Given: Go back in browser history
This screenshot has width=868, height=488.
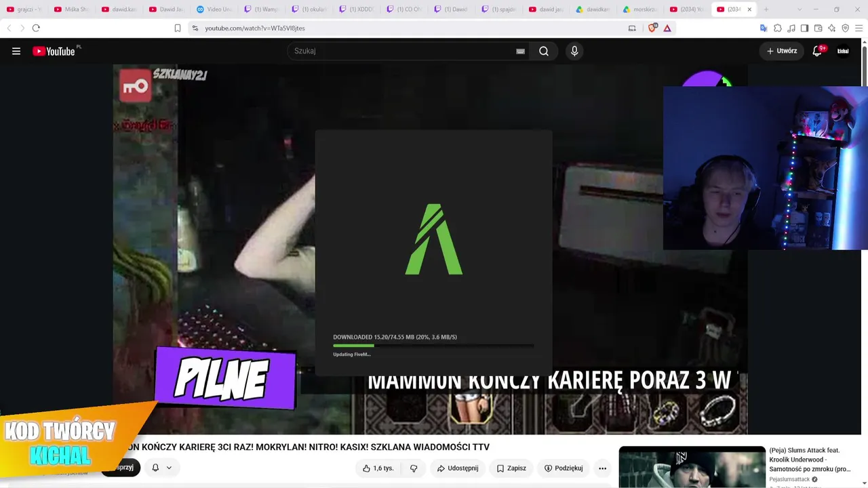Looking at the screenshot, I should click(x=9, y=28).
